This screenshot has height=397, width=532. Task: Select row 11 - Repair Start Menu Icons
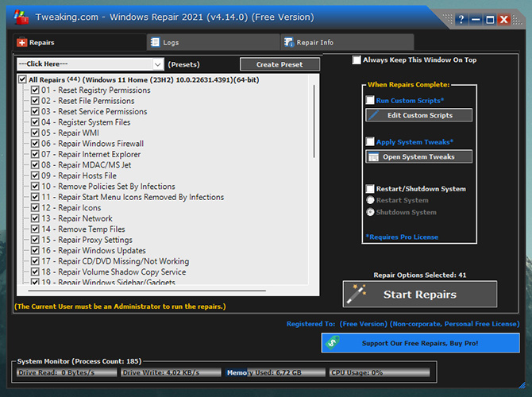tap(133, 197)
